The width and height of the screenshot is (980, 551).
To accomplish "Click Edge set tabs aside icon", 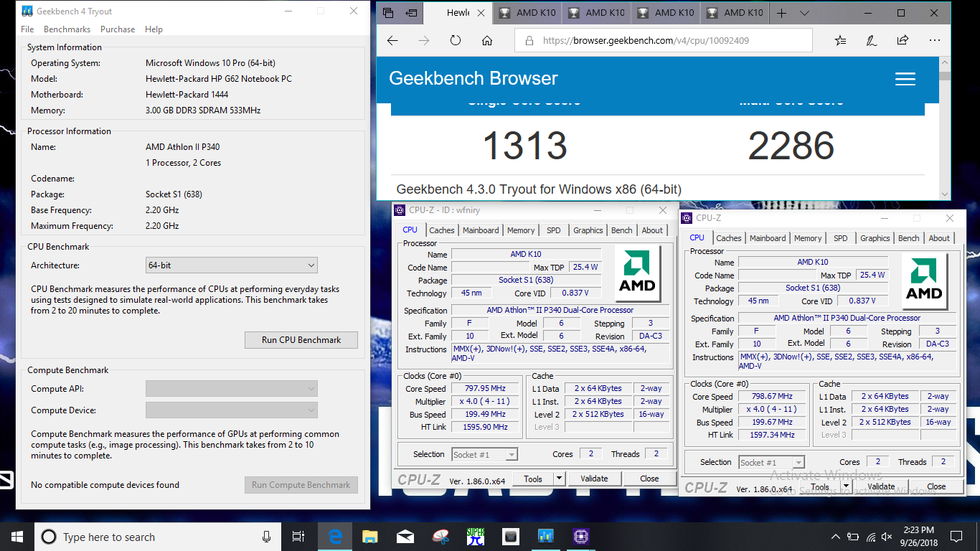I will coord(411,13).
